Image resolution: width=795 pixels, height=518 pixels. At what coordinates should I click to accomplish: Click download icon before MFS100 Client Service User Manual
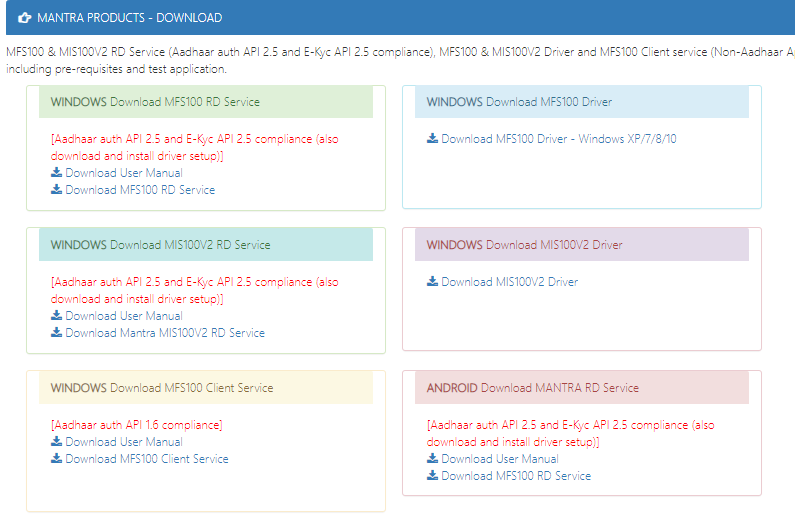56,441
